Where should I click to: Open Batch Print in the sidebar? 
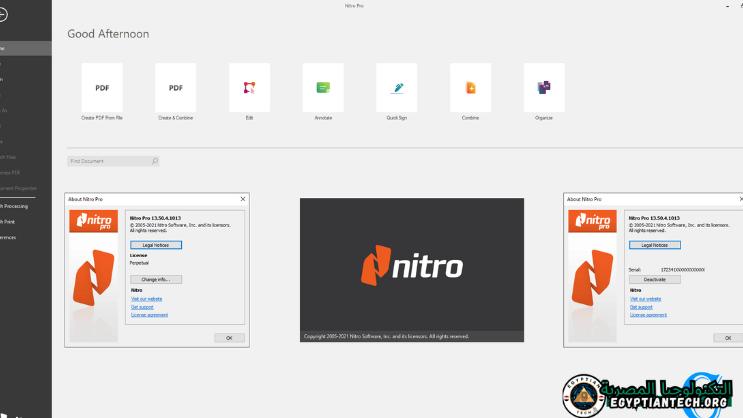[x=8, y=222]
